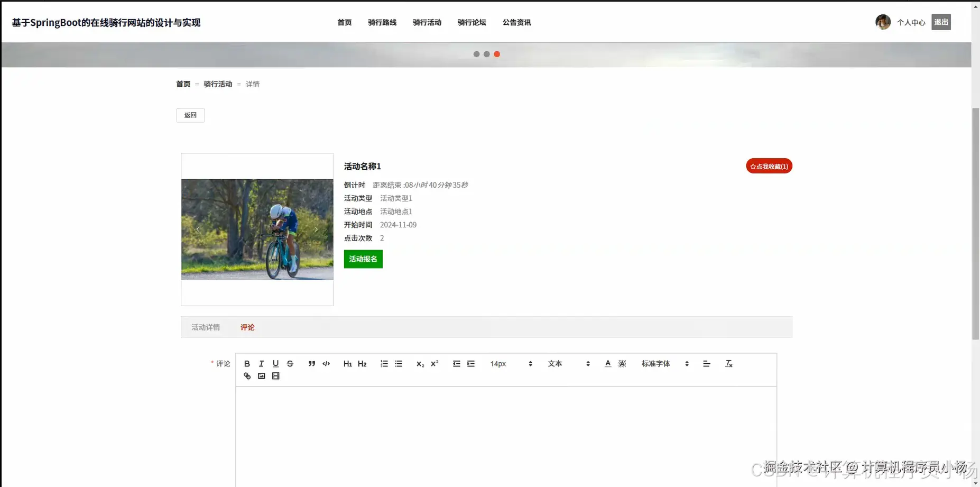
Task: Open 骑行活动 in the top navigation bar
Action: coord(427,22)
